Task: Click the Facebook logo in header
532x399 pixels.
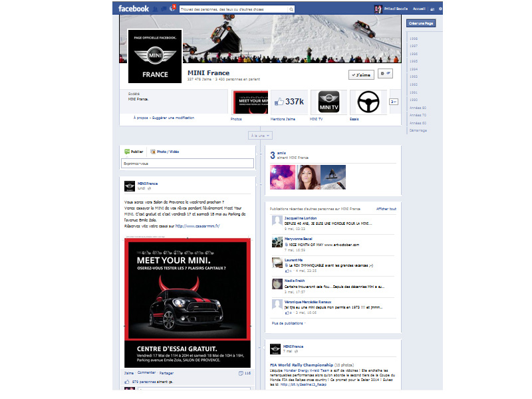Action: [134, 9]
